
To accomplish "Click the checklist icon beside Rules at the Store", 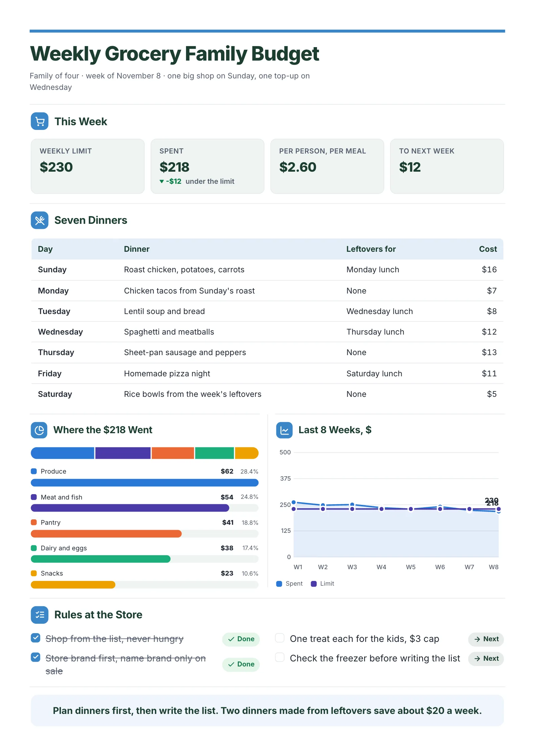I will click(39, 615).
